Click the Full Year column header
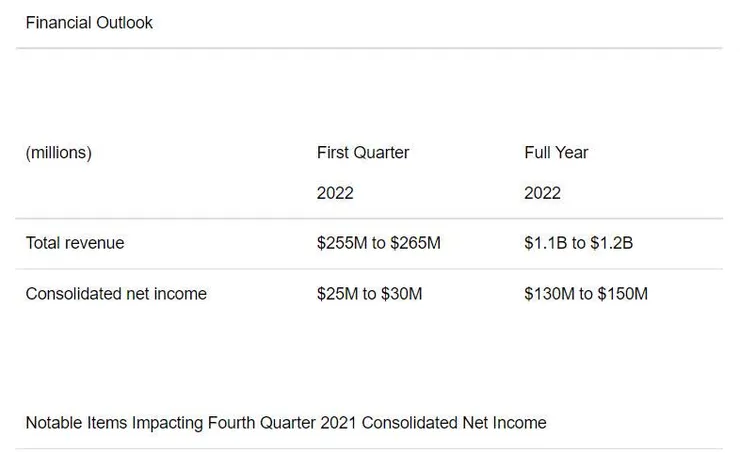 click(556, 153)
